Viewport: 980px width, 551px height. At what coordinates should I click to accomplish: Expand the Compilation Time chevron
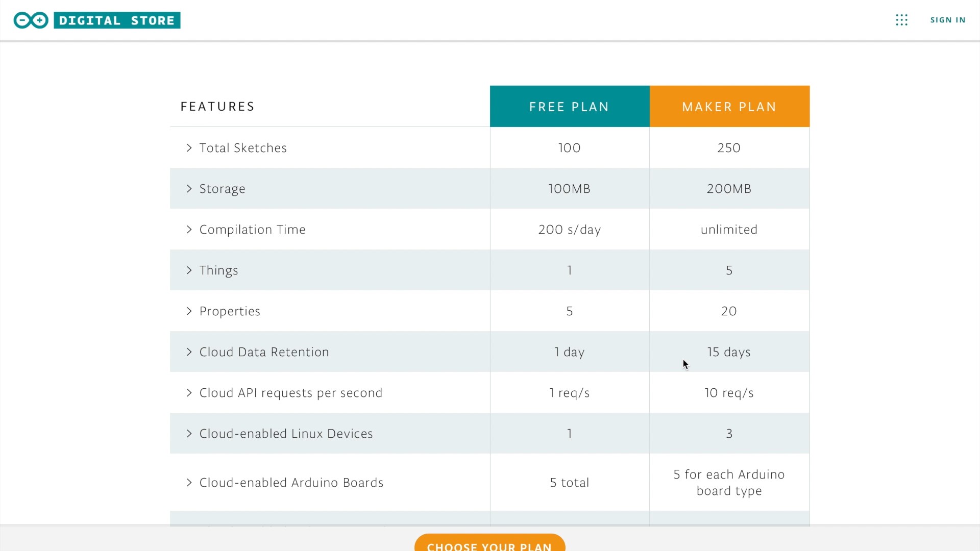[x=189, y=230]
